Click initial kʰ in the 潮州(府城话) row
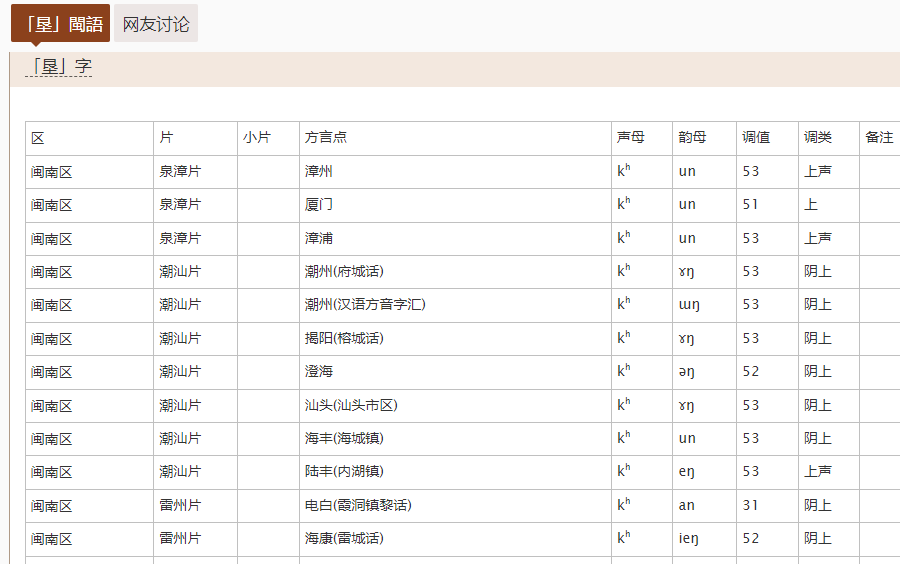 [x=624, y=270]
